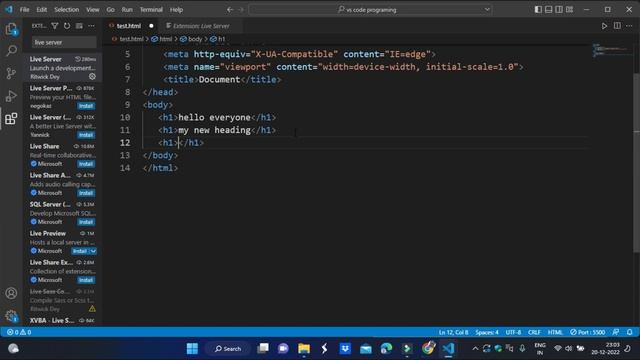Click the extensions search input field
The width and height of the screenshot is (640, 360).
pyautogui.click(x=64, y=42)
